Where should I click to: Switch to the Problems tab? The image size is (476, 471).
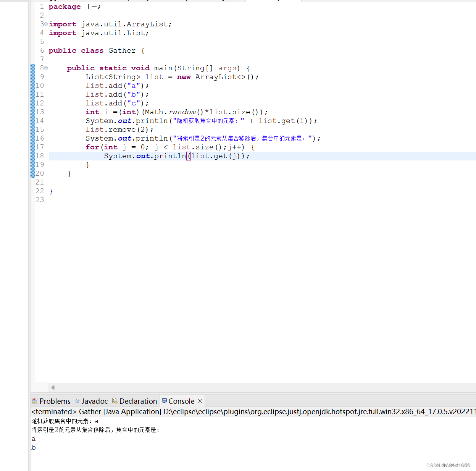click(55, 401)
